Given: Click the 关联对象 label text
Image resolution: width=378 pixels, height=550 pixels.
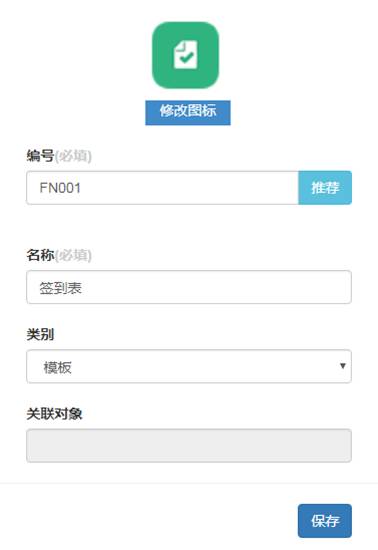Looking at the screenshot, I should tap(54, 414).
